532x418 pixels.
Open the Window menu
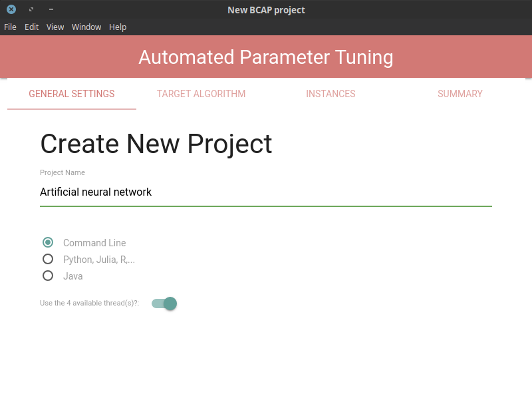[86, 27]
